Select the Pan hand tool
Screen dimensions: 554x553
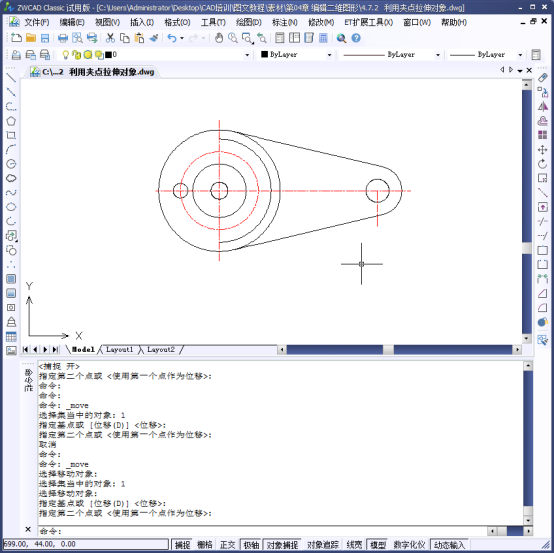(x=219, y=38)
